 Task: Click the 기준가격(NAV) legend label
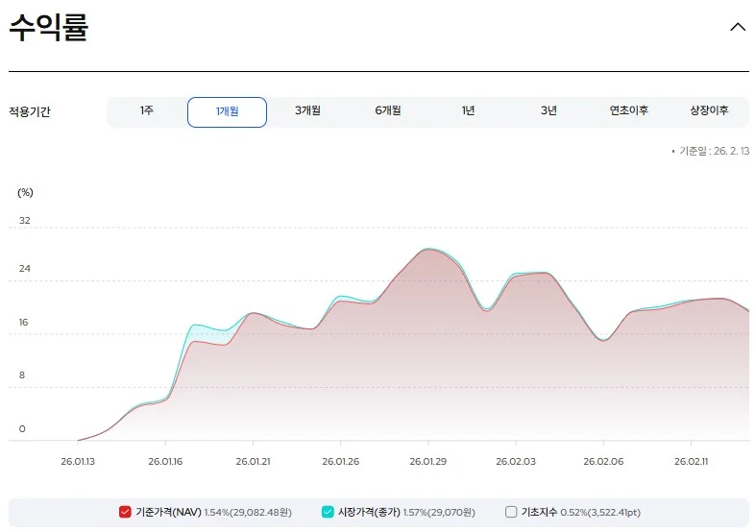click(168, 512)
